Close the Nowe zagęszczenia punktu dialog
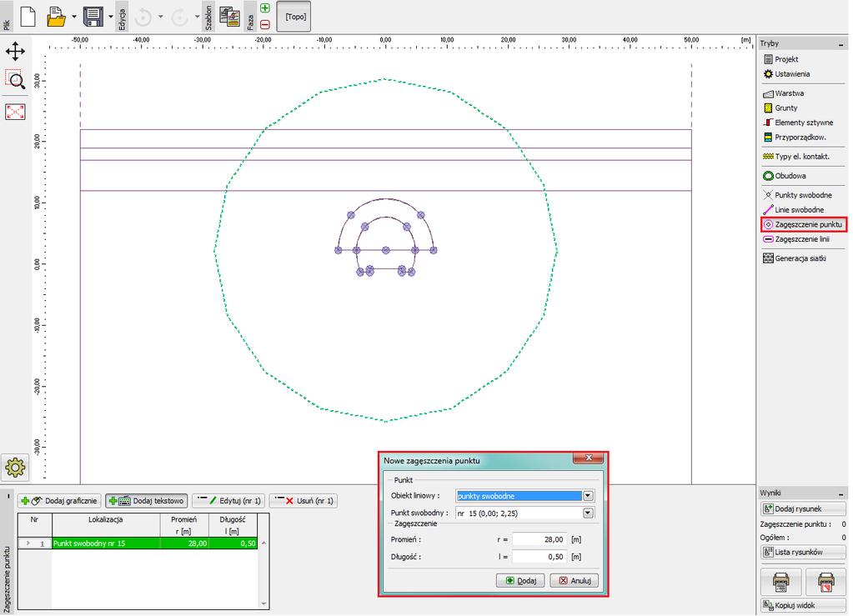 pos(588,458)
